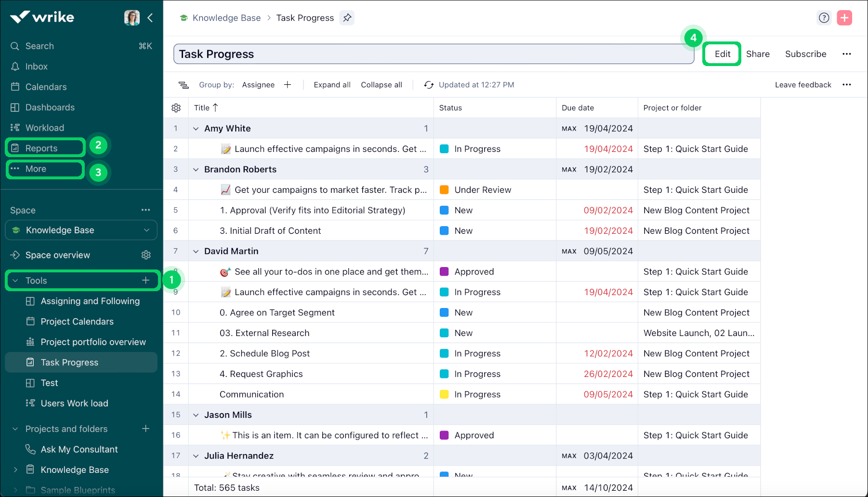Click the pin icon beside Task Progress breadcrumb
The height and width of the screenshot is (497, 868).
click(347, 18)
